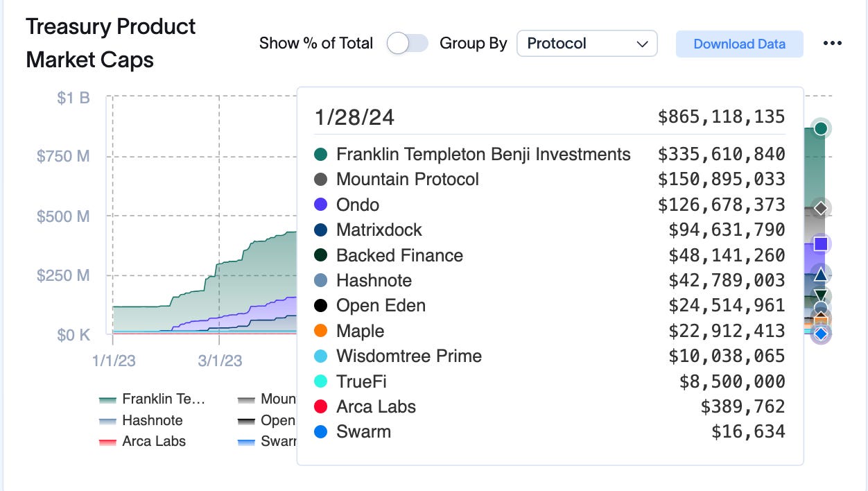Toggle the Show % of Total switch

408,43
